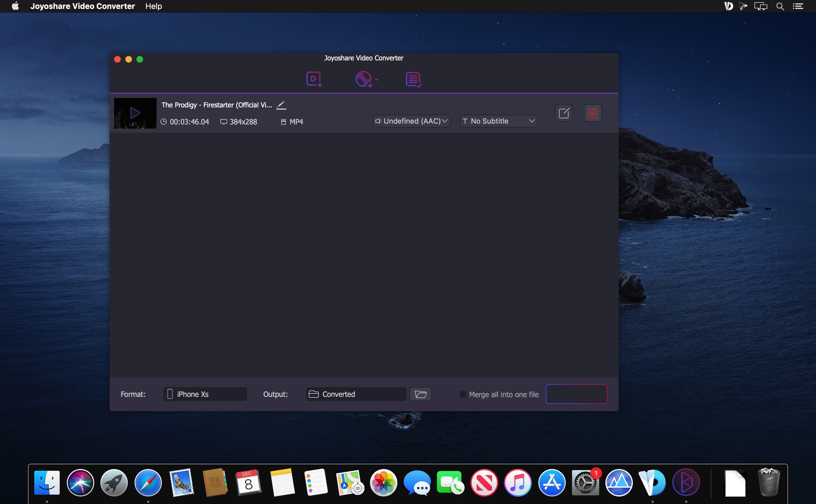Open Safari from the Dock

[148, 482]
